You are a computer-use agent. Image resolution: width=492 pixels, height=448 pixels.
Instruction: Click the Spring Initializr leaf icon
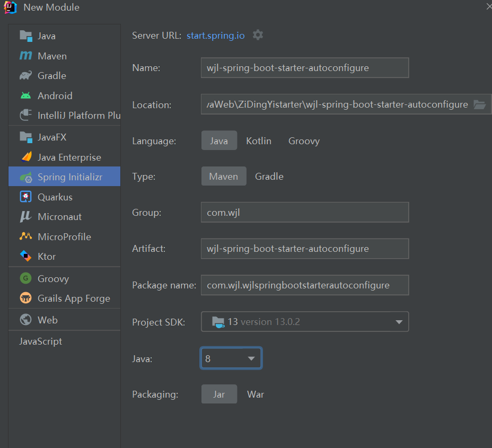pyautogui.click(x=26, y=177)
